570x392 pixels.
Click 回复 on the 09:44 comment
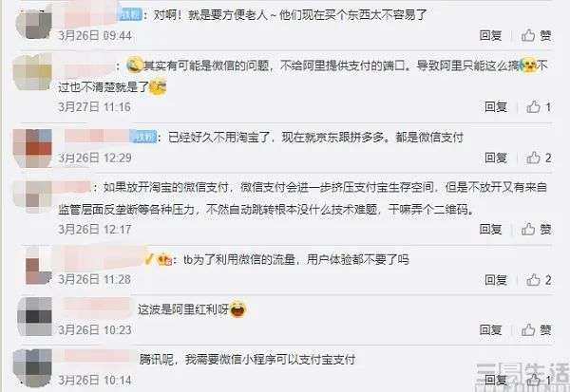tap(491, 36)
